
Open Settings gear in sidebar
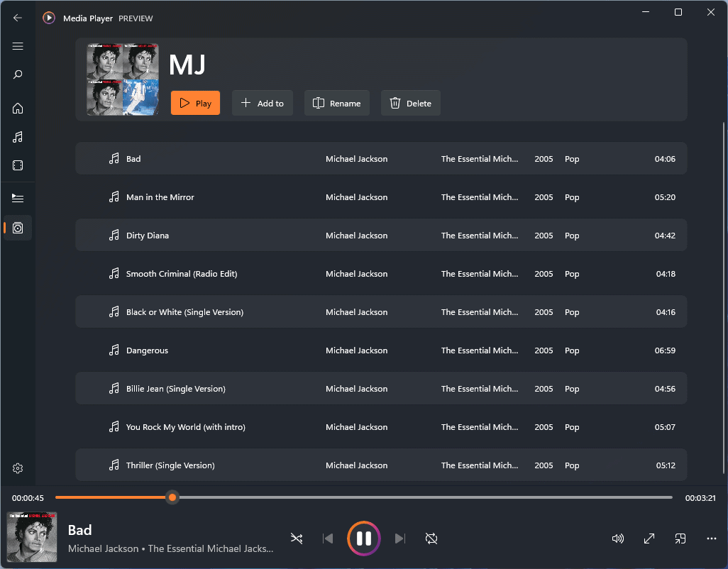coord(18,468)
